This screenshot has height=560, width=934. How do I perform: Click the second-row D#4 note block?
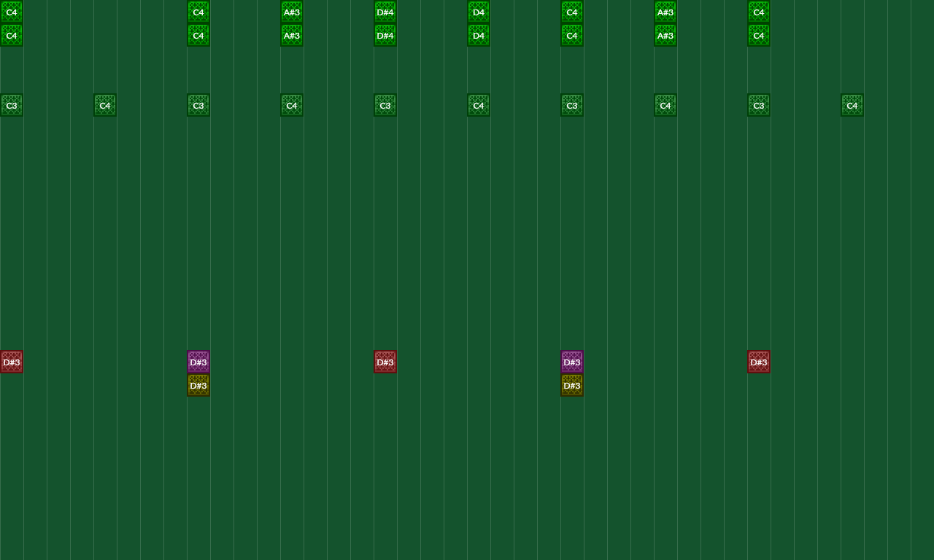coord(385,35)
